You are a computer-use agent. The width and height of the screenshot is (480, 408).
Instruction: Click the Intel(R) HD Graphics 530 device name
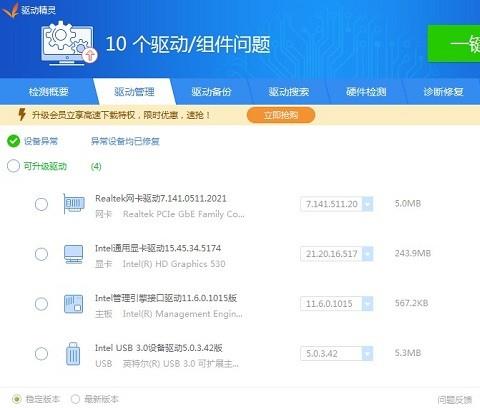pyautogui.click(x=174, y=264)
